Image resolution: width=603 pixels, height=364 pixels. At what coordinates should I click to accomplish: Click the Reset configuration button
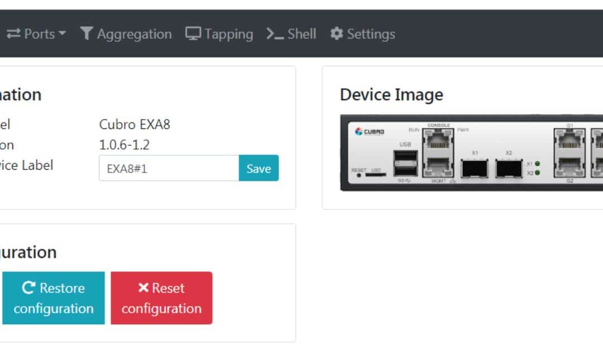click(x=161, y=298)
